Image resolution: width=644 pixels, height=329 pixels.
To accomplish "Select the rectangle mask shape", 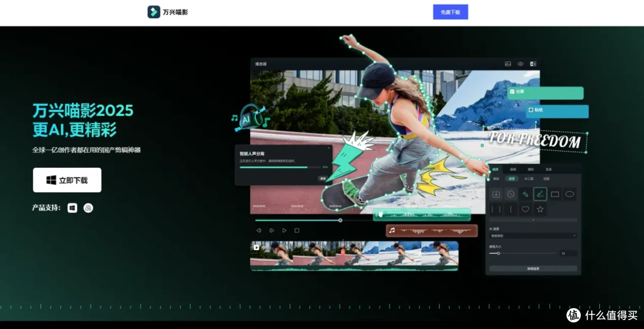I will tap(555, 194).
